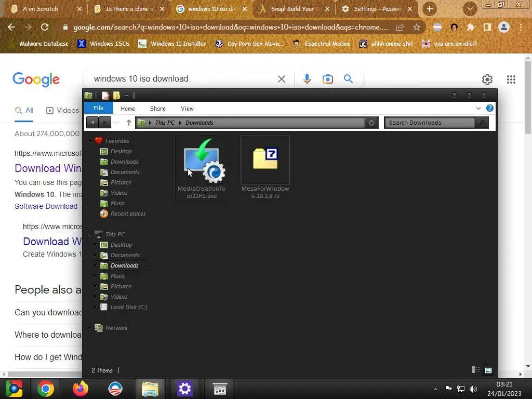The width and height of the screenshot is (532, 399).
Task: Click the magnifier button in Search Downloads
Action: click(x=482, y=123)
